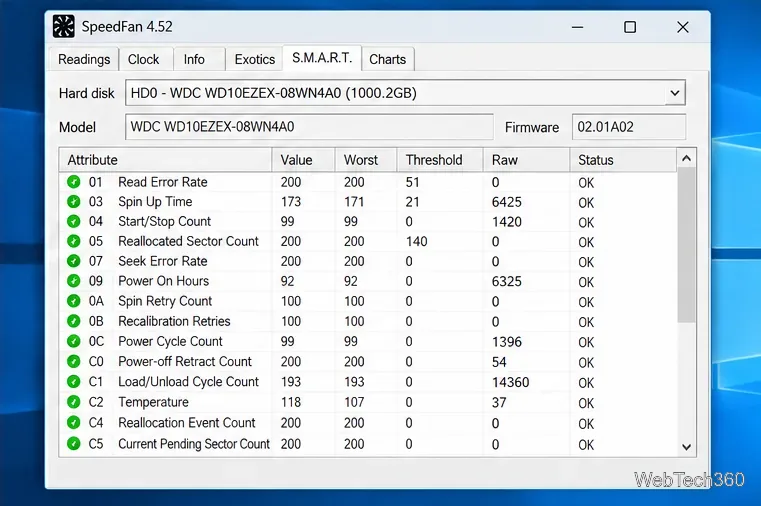This screenshot has width=761, height=506.
Task: Select the Recalibration Retries label
Action: 174,321
